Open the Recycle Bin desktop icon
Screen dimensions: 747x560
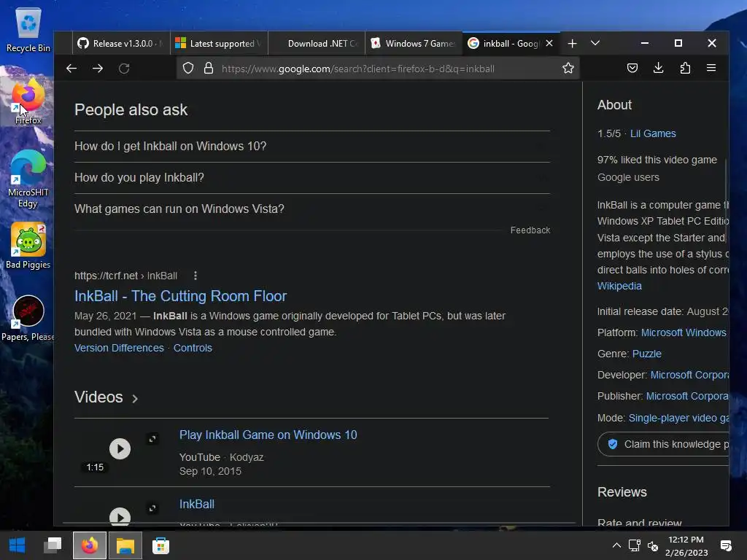point(28,29)
